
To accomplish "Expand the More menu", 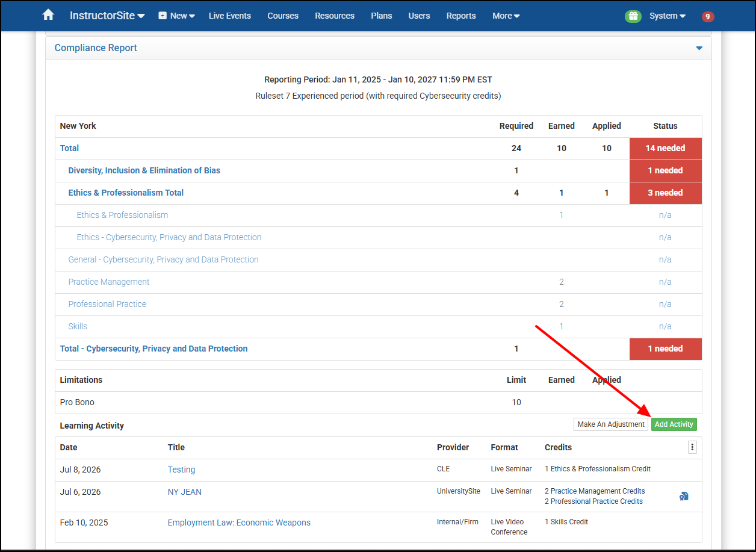I will (506, 16).
